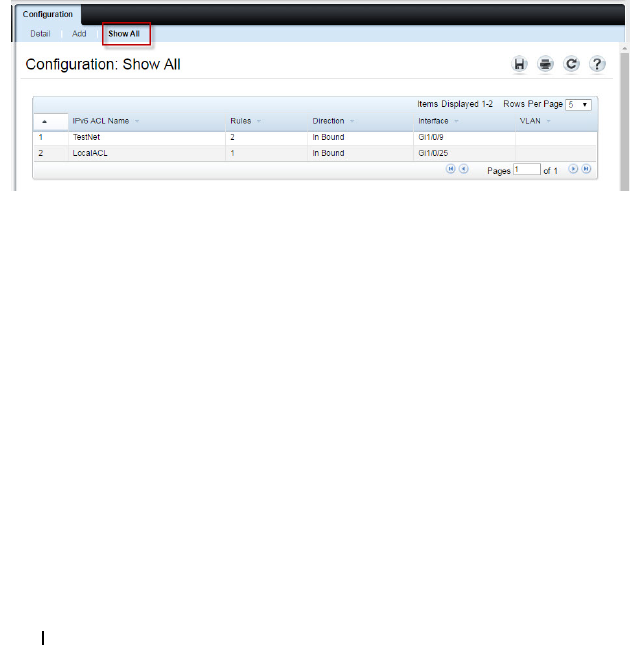Switch to the Detail sub-tab

coord(40,34)
